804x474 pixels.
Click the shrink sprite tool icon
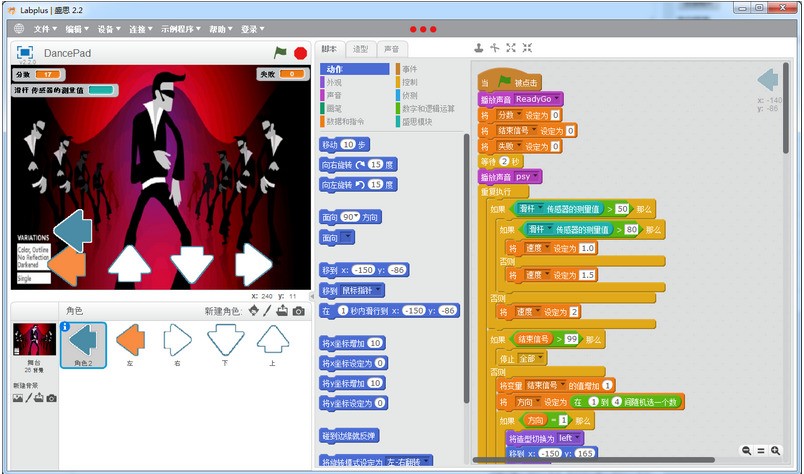[x=527, y=48]
